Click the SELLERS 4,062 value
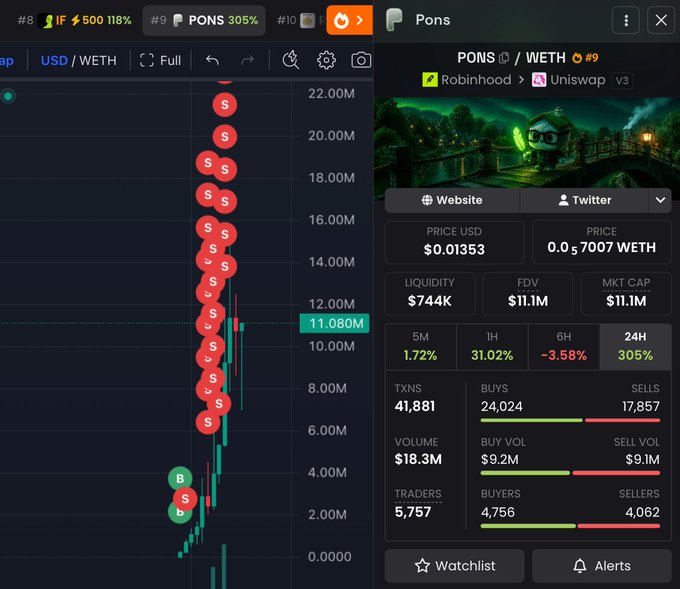680x589 pixels. (x=642, y=512)
